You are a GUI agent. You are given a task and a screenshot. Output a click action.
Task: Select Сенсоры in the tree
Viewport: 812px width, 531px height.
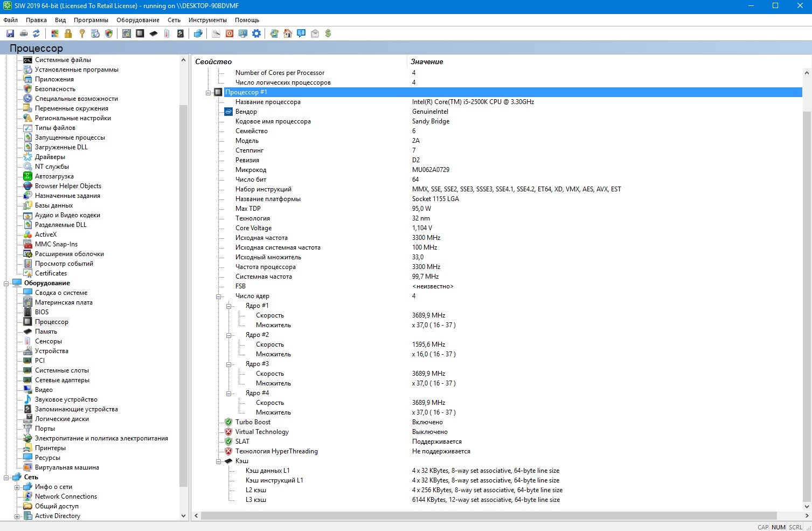[x=48, y=341]
